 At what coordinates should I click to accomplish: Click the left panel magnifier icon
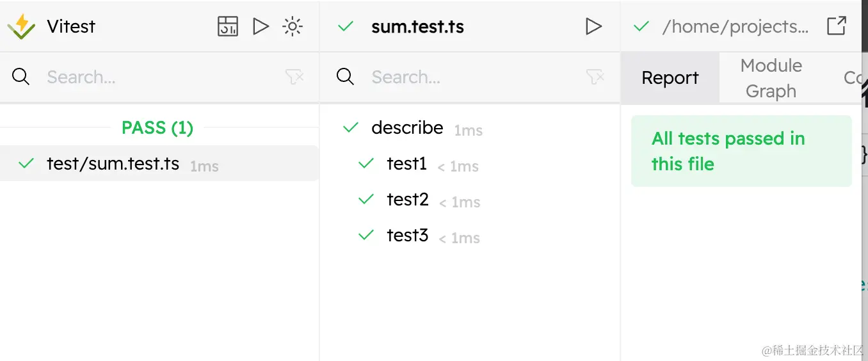pyautogui.click(x=21, y=77)
